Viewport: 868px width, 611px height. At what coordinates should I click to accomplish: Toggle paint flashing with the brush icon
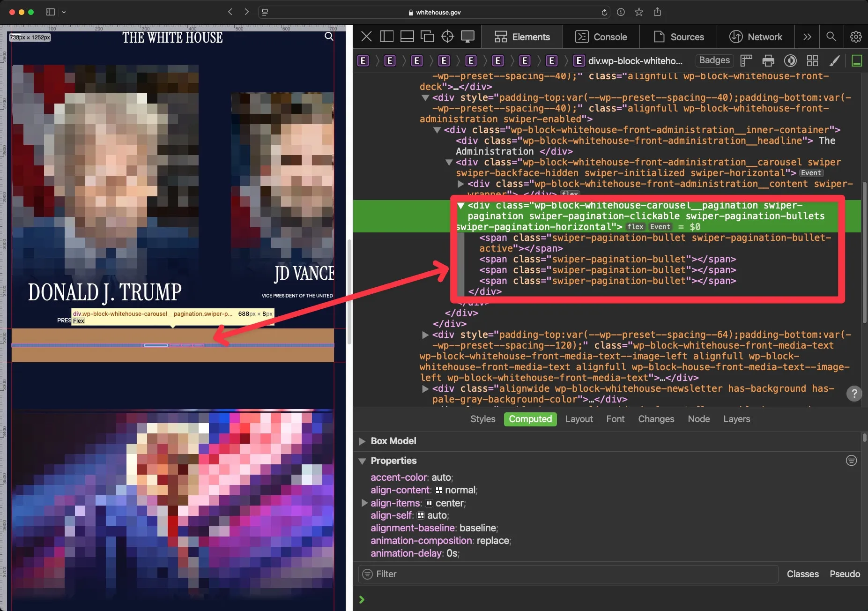tap(834, 60)
